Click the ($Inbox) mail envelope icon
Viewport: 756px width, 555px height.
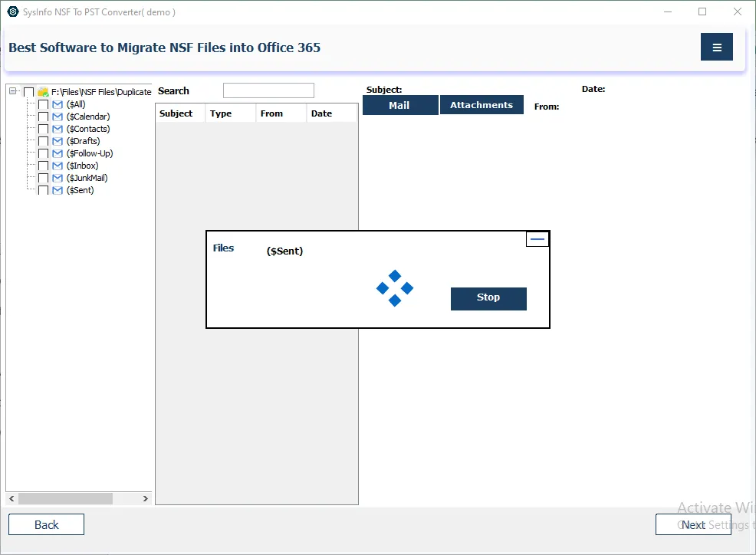coord(58,166)
